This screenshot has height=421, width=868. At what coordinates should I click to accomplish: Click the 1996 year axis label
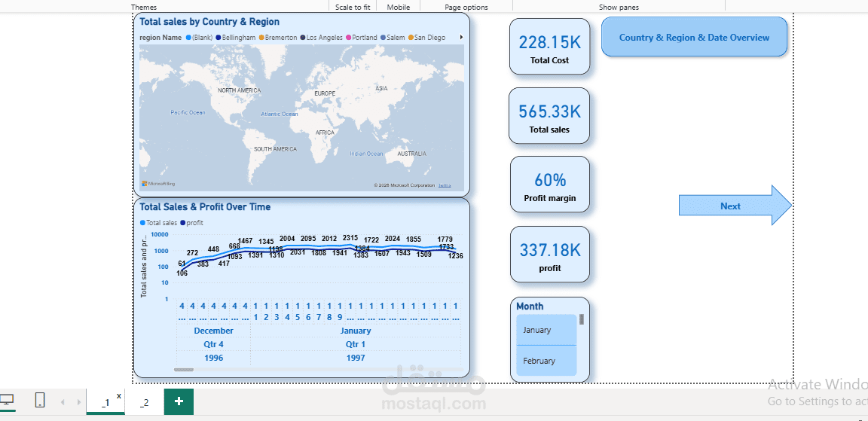coord(214,358)
